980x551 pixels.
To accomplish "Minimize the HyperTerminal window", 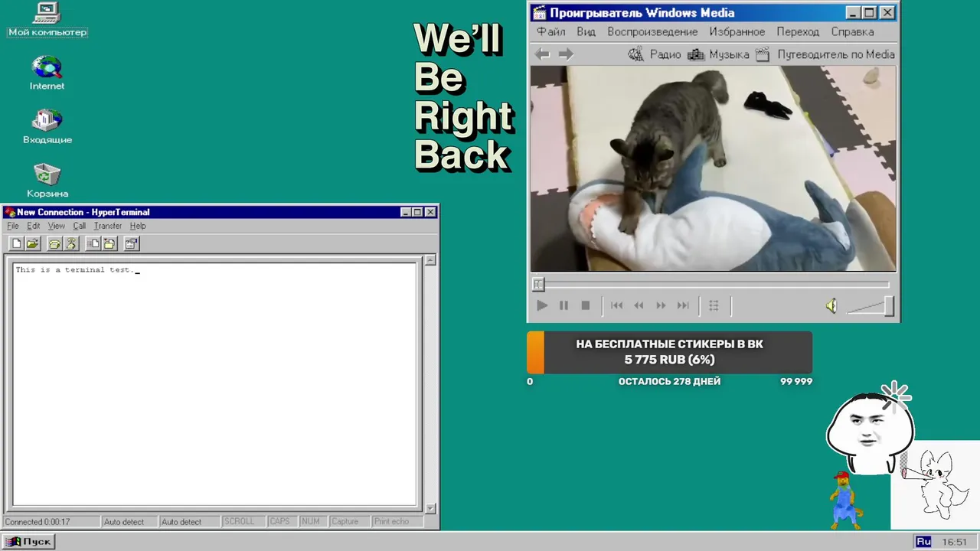I will point(407,213).
